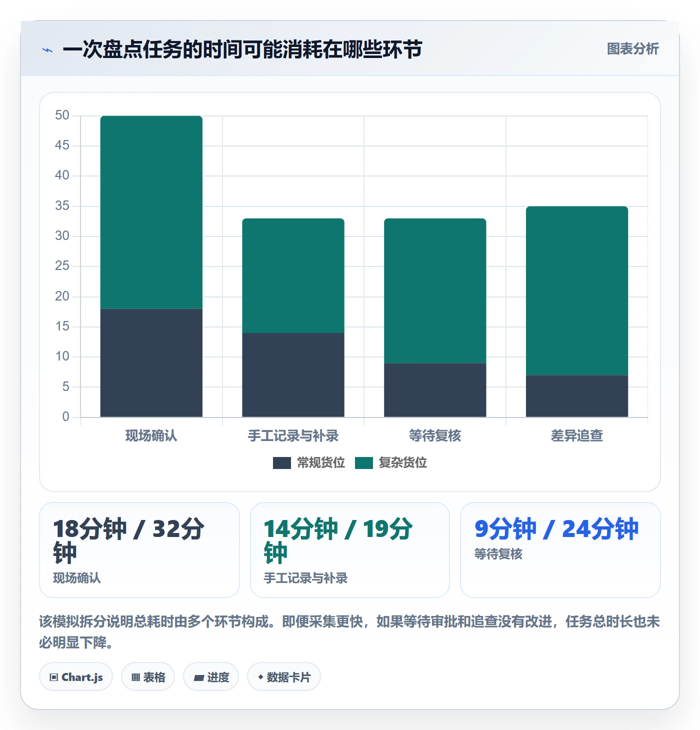The width and height of the screenshot is (700, 730).
Task: Toggle the 常规货位 legend color swatch
Action: point(282,463)
